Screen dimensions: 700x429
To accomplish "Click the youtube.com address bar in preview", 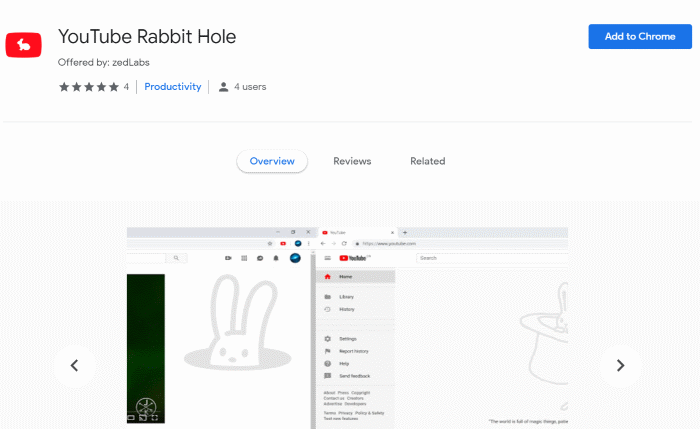I will tap(460, 243).
